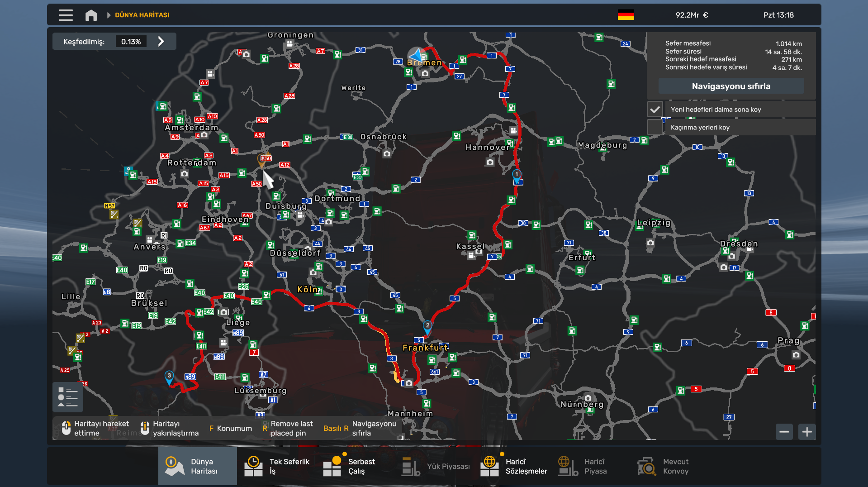The image size is (868, 487).
Task: Toggle 'Yeni hedefleri daima sona koy' checkbox
Action: [655, 110]
